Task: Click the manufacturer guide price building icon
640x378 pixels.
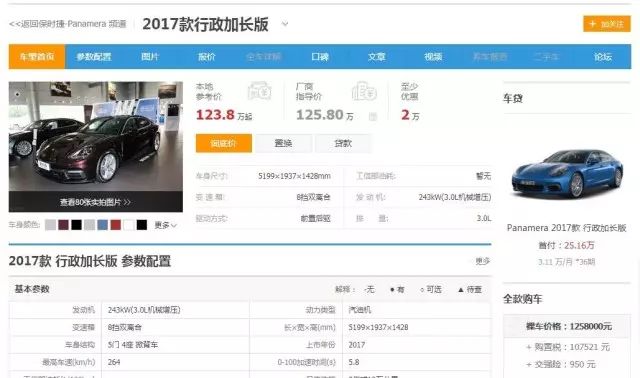Action: click(364, 91)
